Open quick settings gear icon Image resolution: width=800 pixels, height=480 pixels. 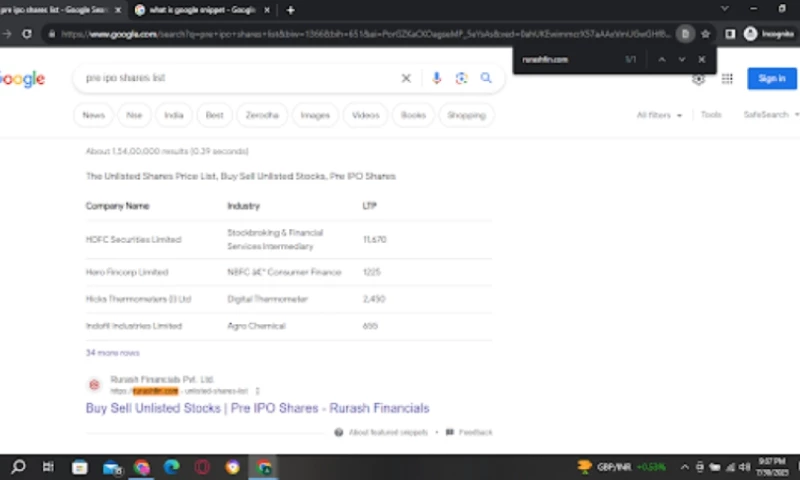tap(698, 80)
